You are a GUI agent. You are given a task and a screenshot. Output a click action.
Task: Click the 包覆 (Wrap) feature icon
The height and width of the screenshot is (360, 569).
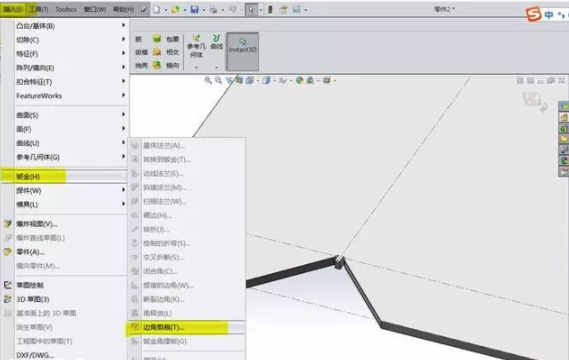[157, 39]
